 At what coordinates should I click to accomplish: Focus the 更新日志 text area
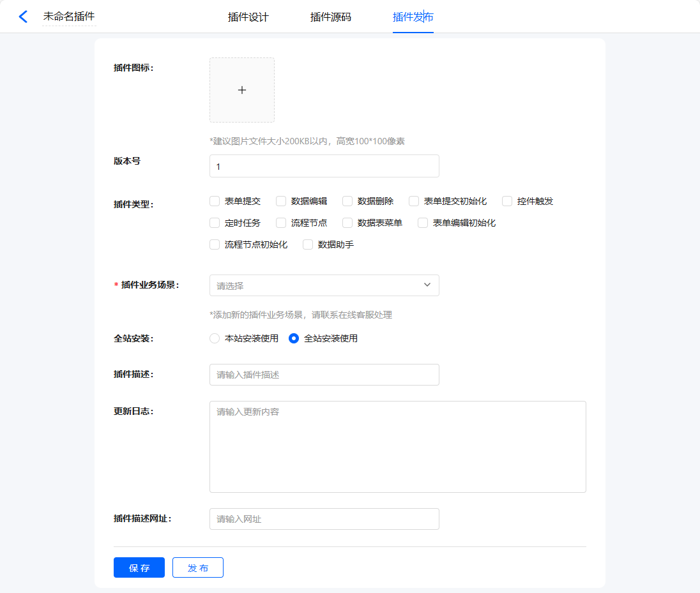pyautogui.click(x=397, y=447)
